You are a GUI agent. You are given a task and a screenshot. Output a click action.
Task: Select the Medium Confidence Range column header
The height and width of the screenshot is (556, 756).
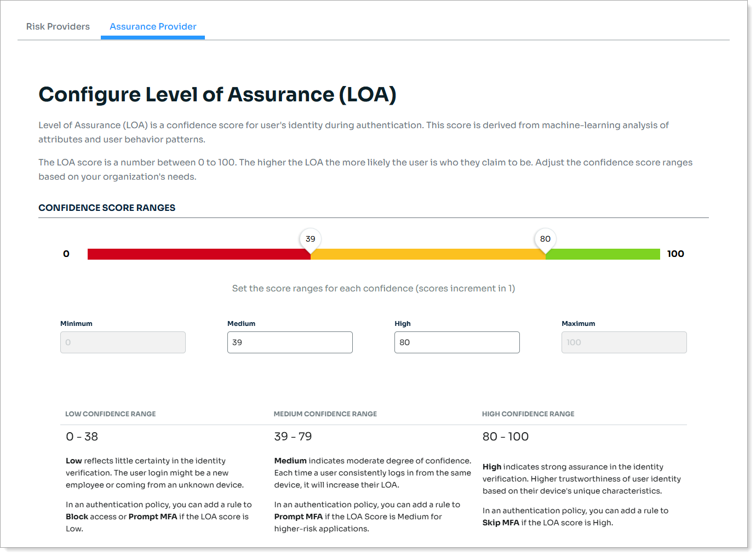[325, 414]
